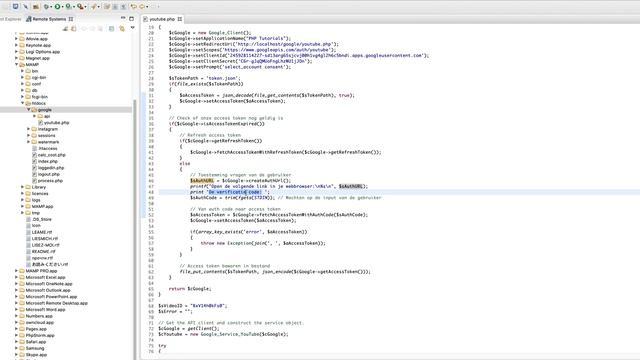The image size is (640, 360).
Task: Open the Run button's dropdown arrow
Action: click(62, 7)
